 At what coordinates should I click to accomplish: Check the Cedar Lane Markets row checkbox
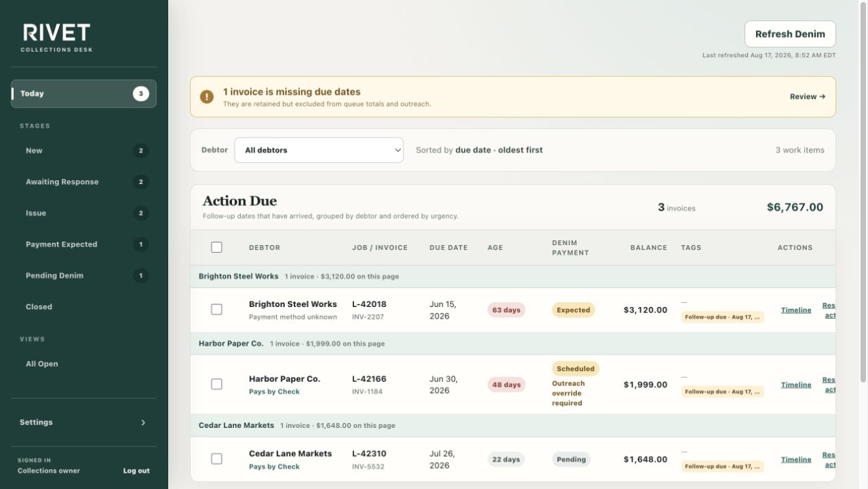[x=217, y=459]
